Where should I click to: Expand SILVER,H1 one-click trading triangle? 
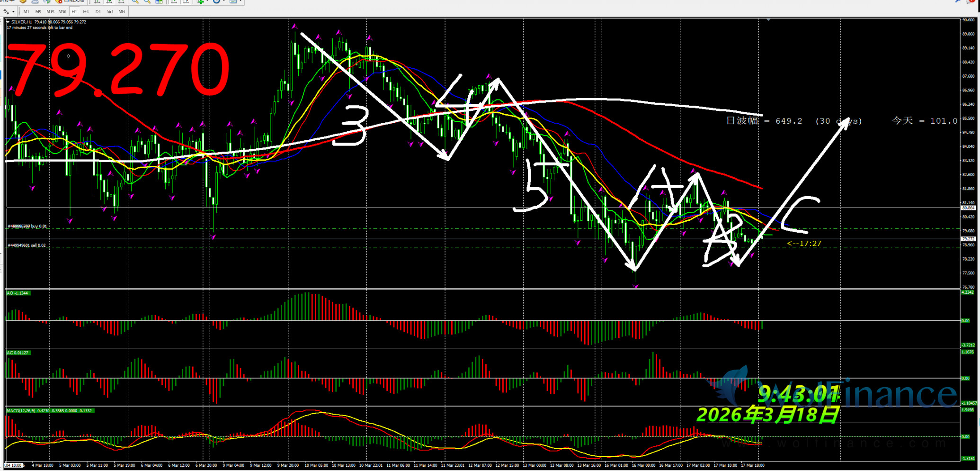coord(8,22)
